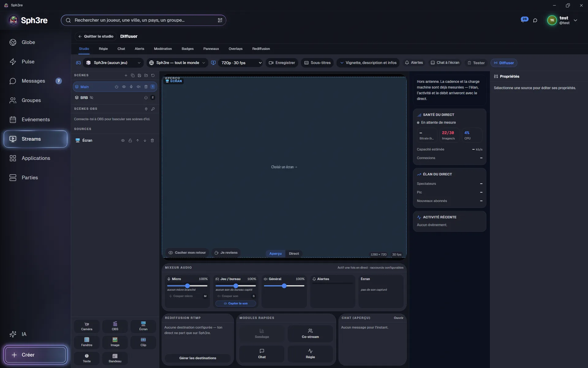Add a Caméra source
Viewport: 588px width, 368px height.
[87, 326]
